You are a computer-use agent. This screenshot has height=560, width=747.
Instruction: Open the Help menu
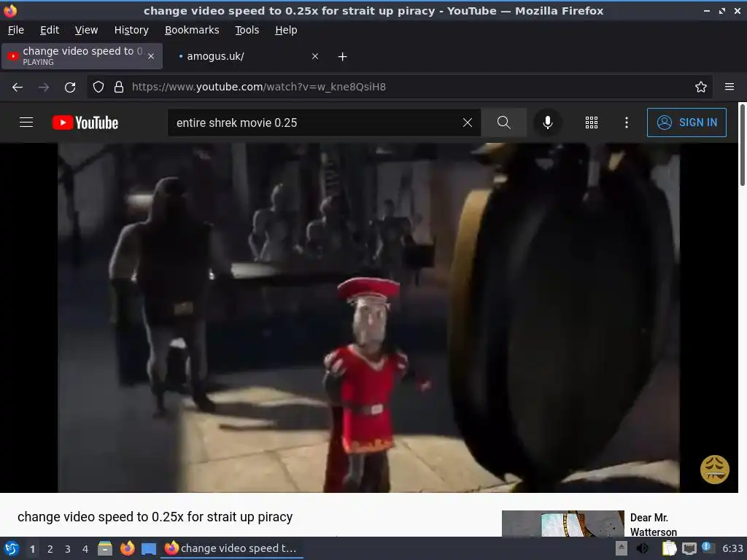point(286,30)
